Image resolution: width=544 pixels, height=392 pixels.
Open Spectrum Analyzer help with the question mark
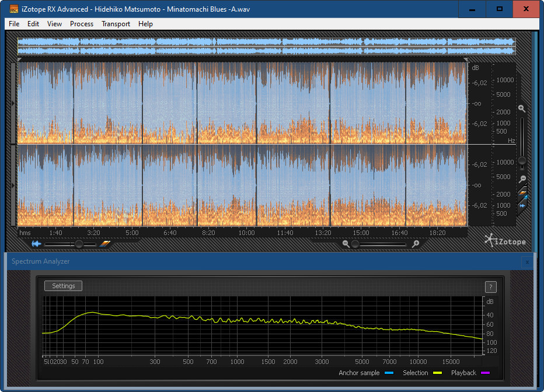pos(491,286)
